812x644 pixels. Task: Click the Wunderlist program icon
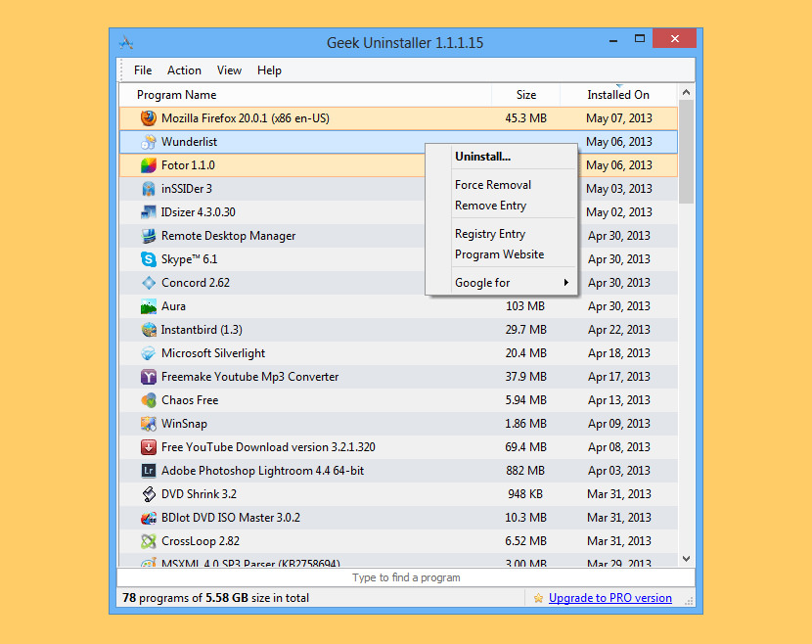(149, 142)
